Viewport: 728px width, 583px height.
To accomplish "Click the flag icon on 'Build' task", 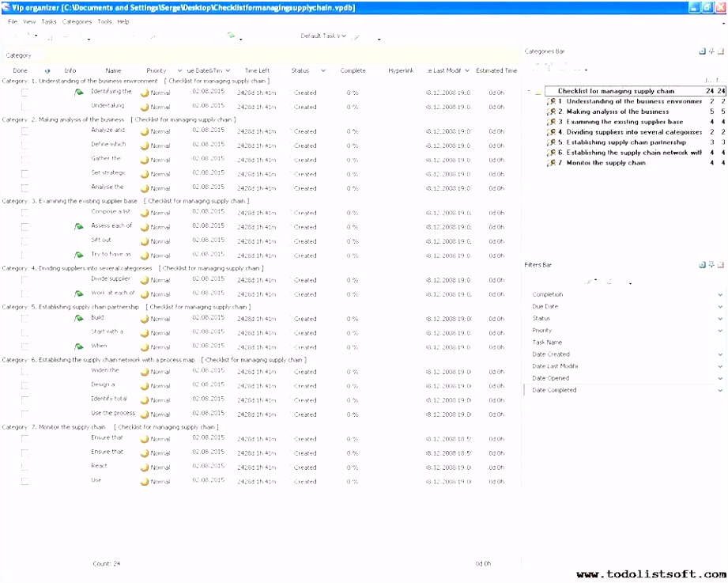I will click(x=79, y=318).
